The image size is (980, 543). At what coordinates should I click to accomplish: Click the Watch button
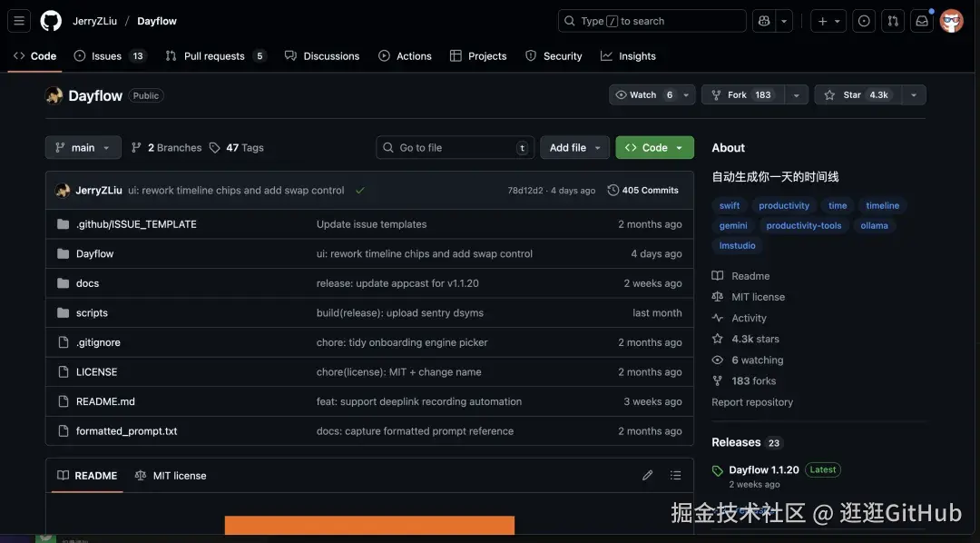pyautogui.click(x=643, y=95)
